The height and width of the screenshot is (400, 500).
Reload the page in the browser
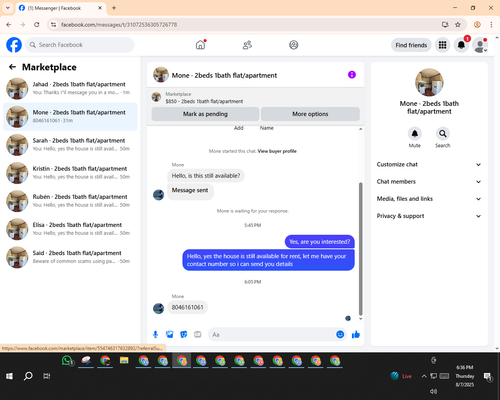click(37, 25)
